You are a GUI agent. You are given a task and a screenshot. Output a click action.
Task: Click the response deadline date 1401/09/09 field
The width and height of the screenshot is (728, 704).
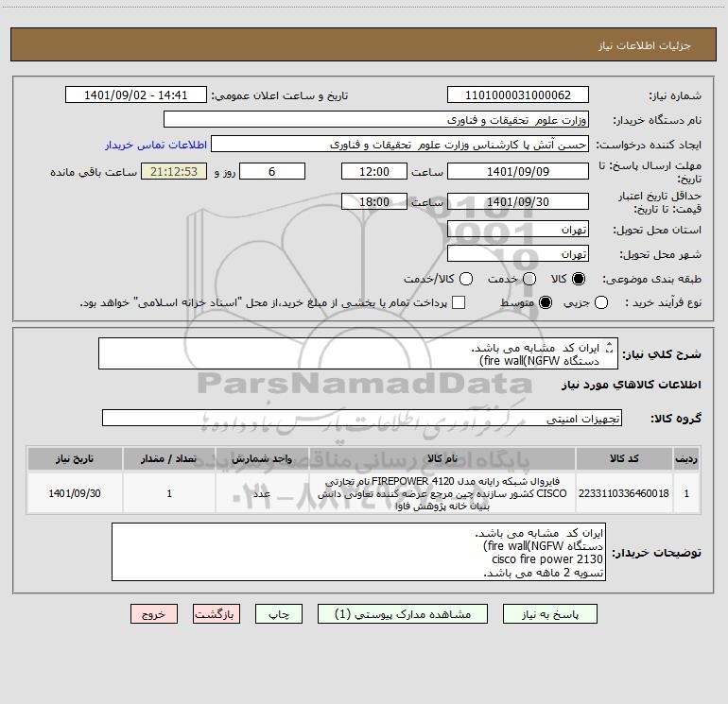[x=518, y=171]
